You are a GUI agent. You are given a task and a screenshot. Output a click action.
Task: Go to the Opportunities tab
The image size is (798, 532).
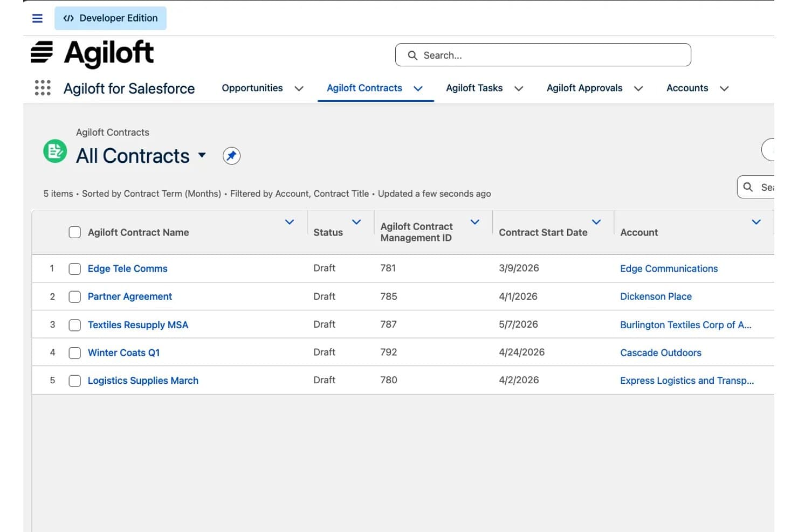click(x=252, y=88)
